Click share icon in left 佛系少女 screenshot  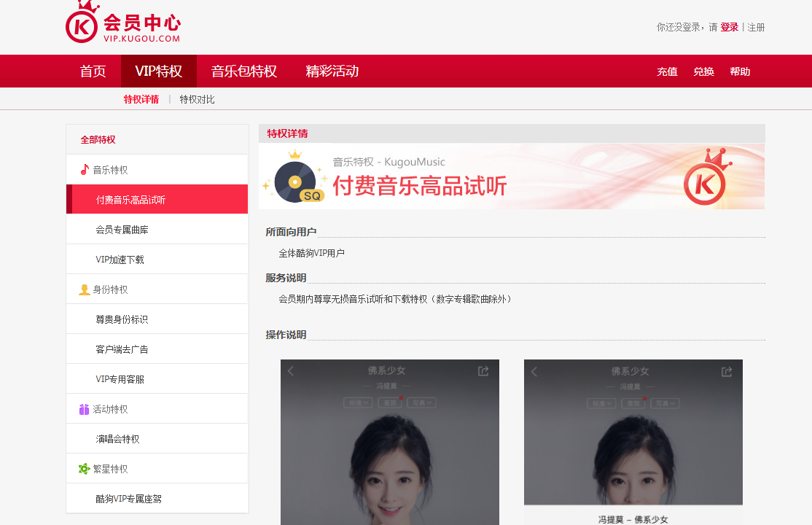point(483,371)
